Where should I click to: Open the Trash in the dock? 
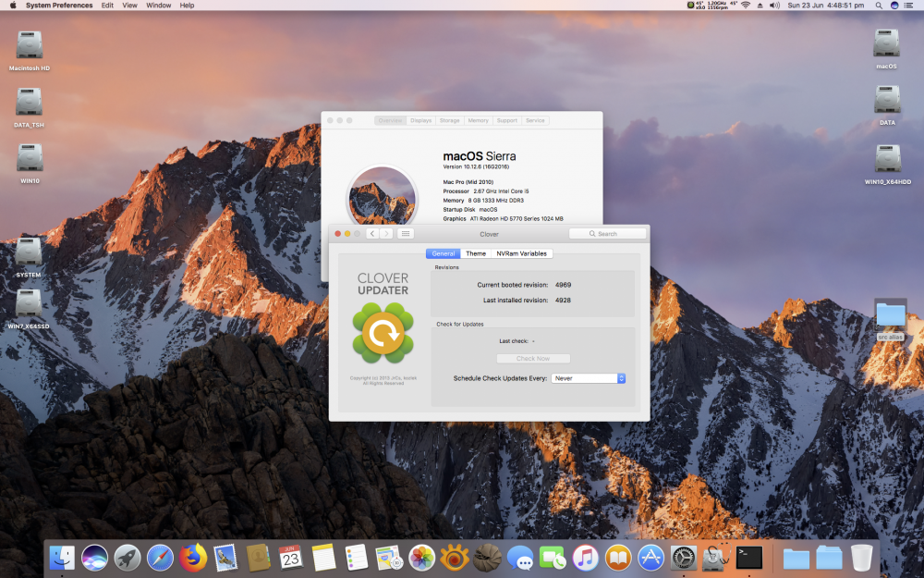pyautogui.click(x=861, y=558)
